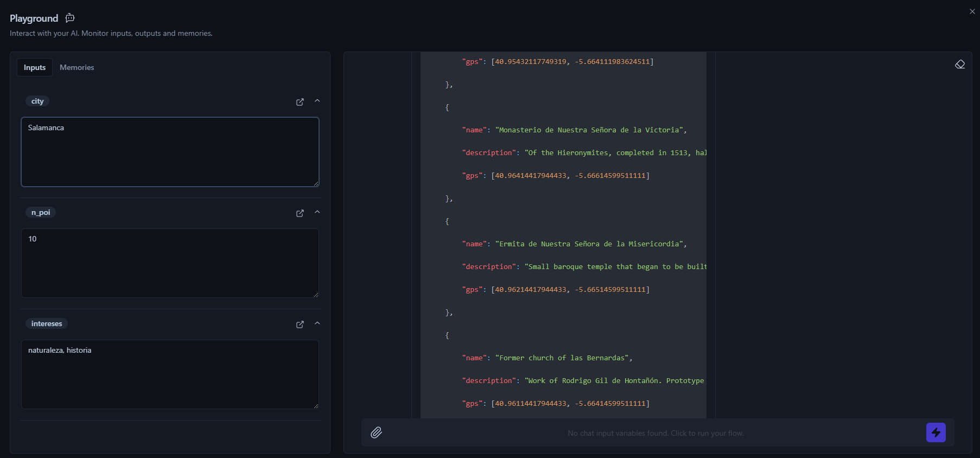Screen dimensions: 980x458
Task: Click gps value 40.96214417944433
Action: [x=531, y=290]
